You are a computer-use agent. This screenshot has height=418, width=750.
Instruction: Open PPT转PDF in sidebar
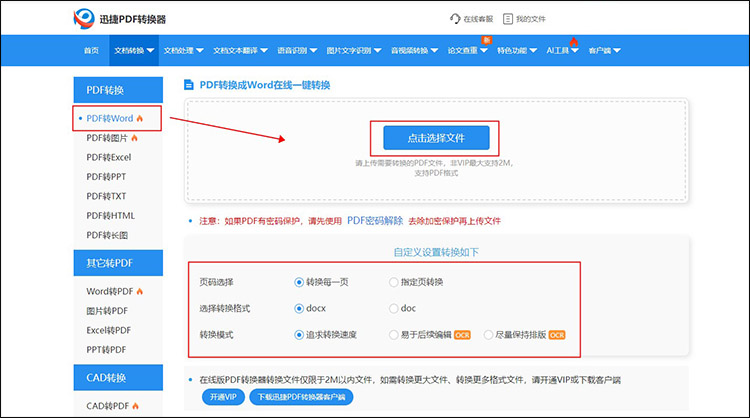pyautogui.click(x=106, y=350)
